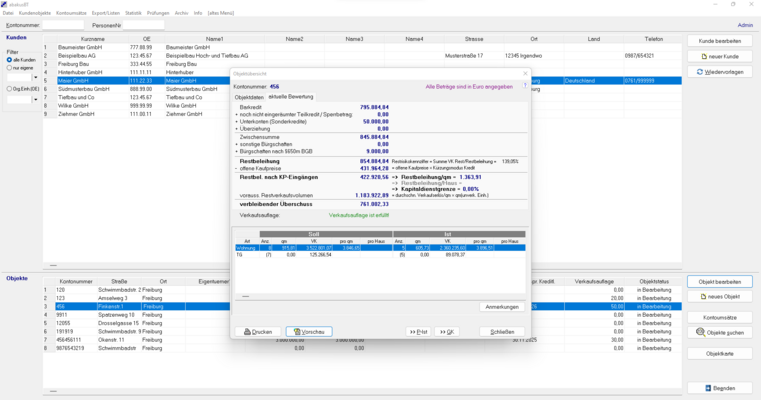Click the new customer icon on neuer Kunde
761x400 pixels.
(703, 57)
